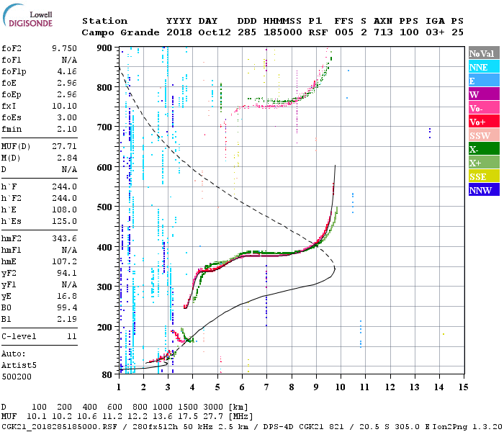Image resolution: width=504 pixels, height=432 pixels.
Task: Select the SSW legend swatch
Action: [484, 135]
